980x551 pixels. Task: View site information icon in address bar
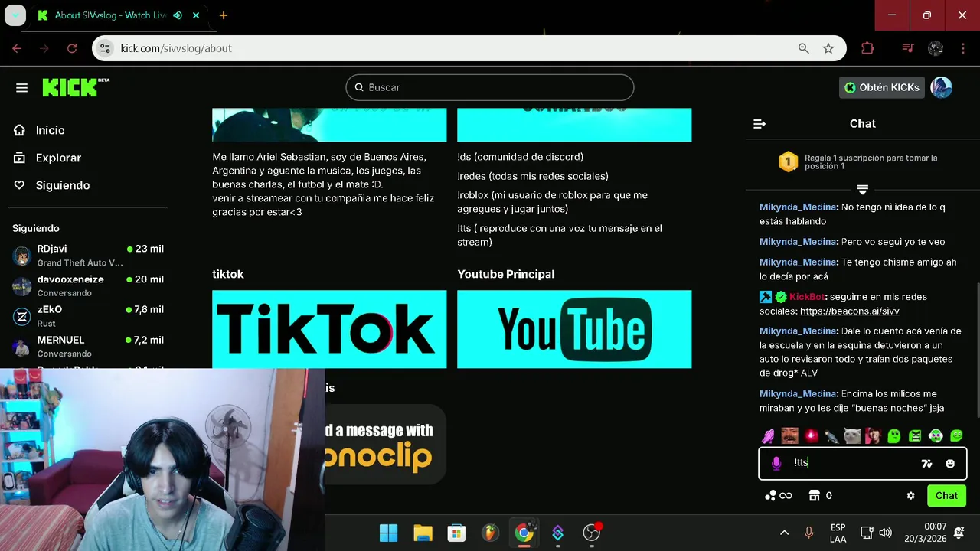(106, 48)
